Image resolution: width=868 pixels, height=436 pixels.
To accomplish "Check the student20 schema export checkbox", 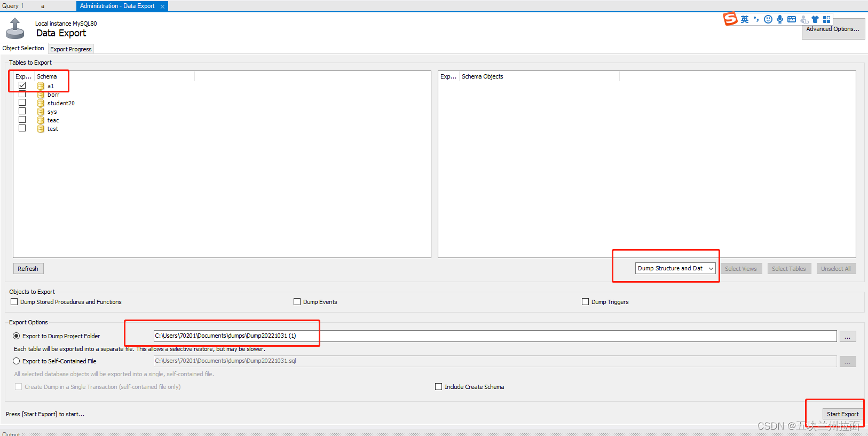I will [x=22, y=103].
